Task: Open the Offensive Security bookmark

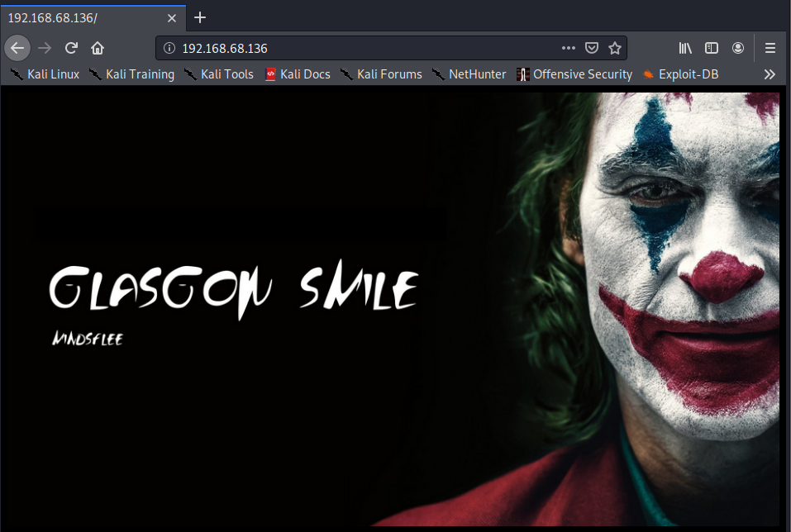Action: 574,74
